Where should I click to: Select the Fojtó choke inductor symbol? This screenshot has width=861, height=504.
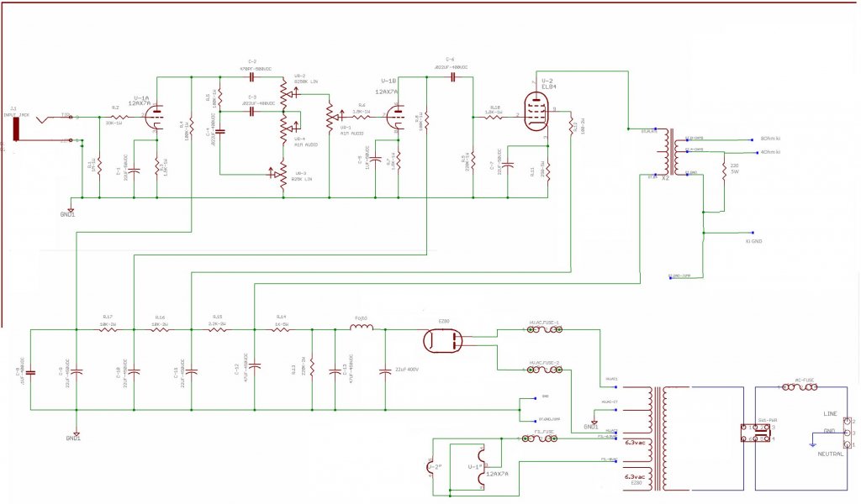pos(362,328)
